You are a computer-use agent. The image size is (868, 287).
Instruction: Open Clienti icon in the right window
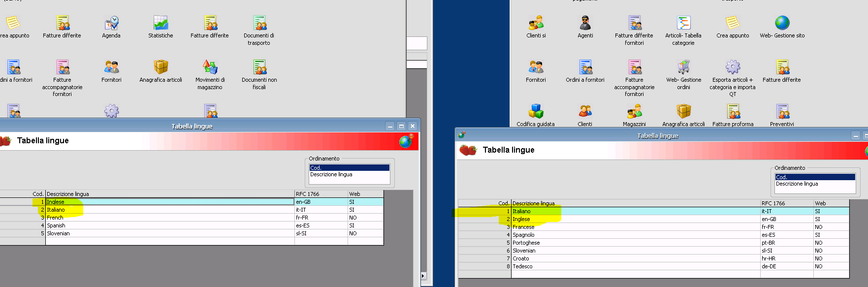point(585,111)
